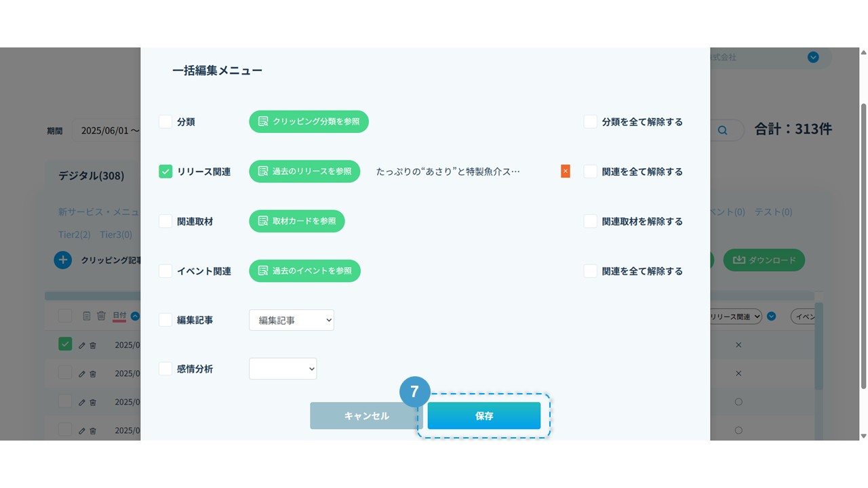The height and width of the screenshot is (488, 868).
Task: Select the テスト(0) category tab
Action: [773, 212]
